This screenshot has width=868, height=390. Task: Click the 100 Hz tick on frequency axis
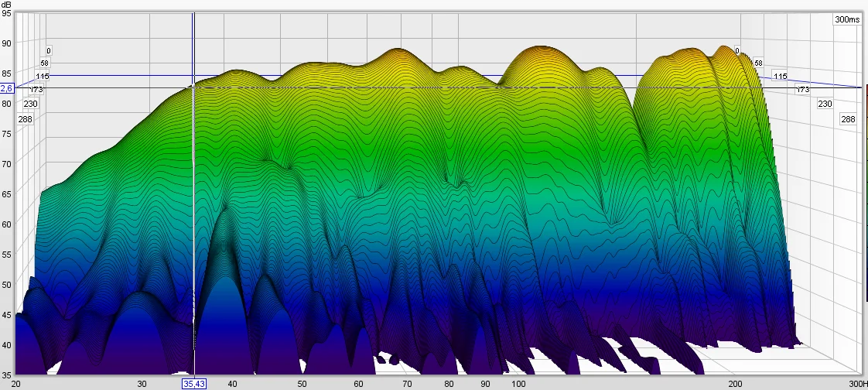[x=518, y=384]
